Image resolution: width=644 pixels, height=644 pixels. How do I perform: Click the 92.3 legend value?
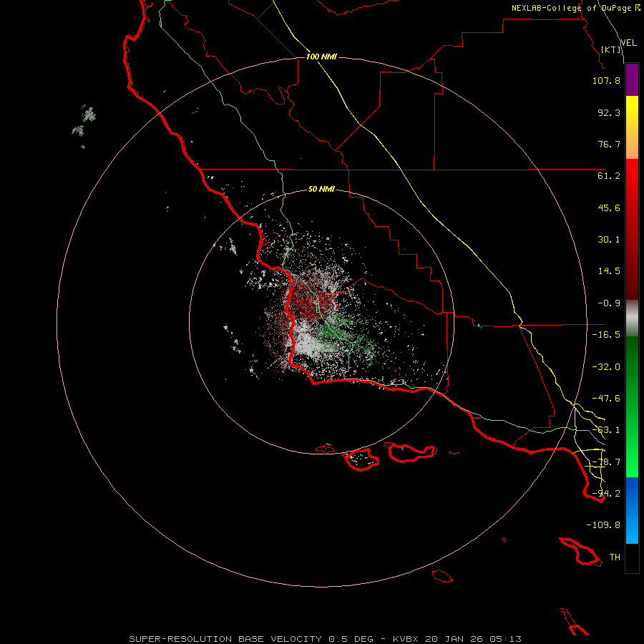(609, 112)
